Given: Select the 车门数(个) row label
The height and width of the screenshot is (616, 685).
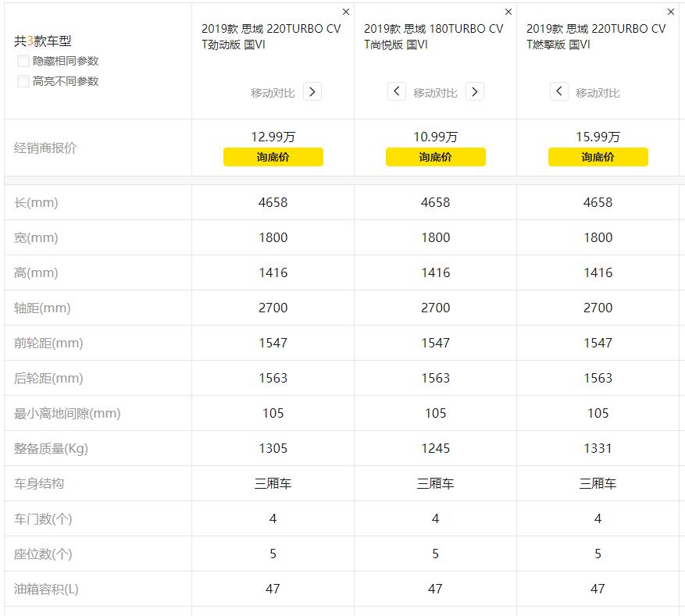Looking at the screenshot, I should click(43, 518).
